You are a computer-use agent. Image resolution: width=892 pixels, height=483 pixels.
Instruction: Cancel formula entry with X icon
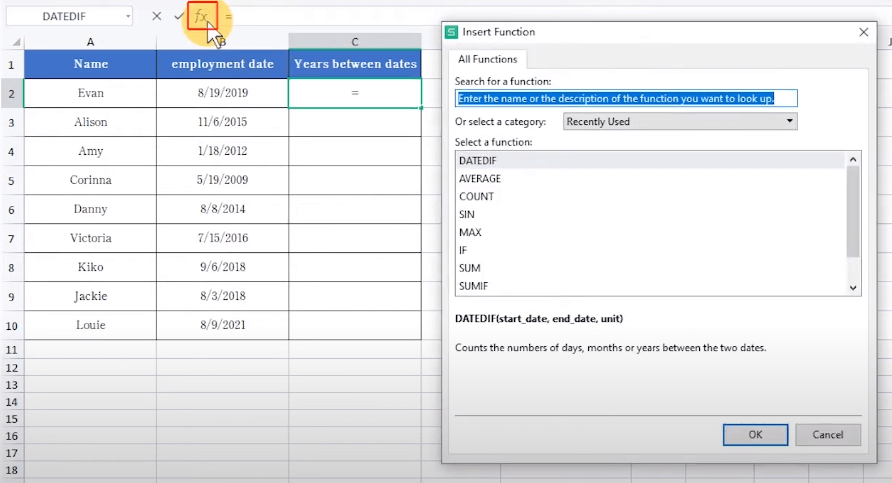pos(156,16)
